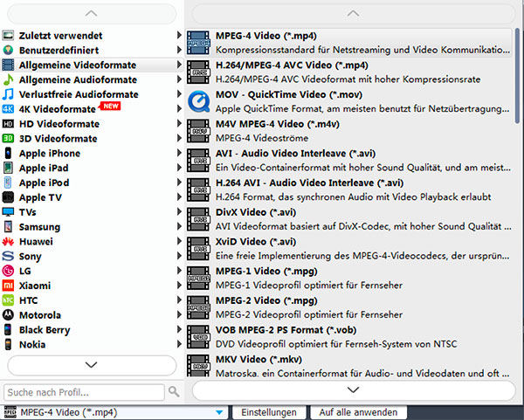Select H.264 AVI - Audio Video Interleave
Viewport: 524px width, 420px height.
(348, 189)
